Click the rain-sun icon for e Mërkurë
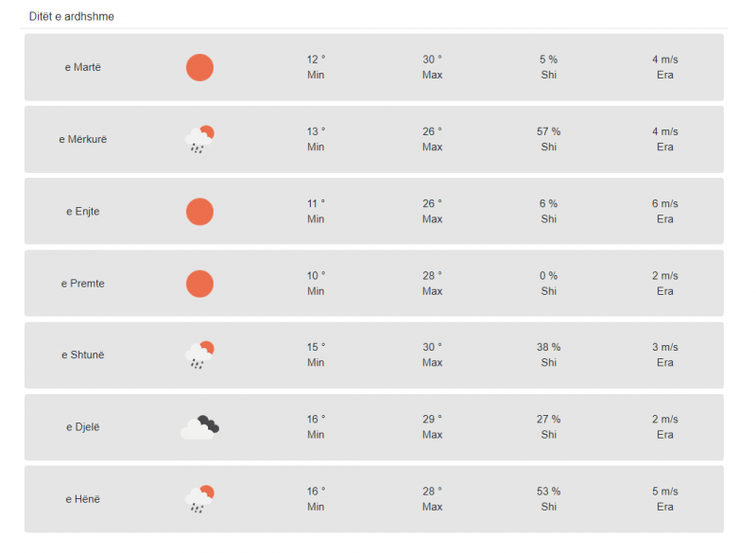This screenshot has width=756, height=553. pos(199,139)
